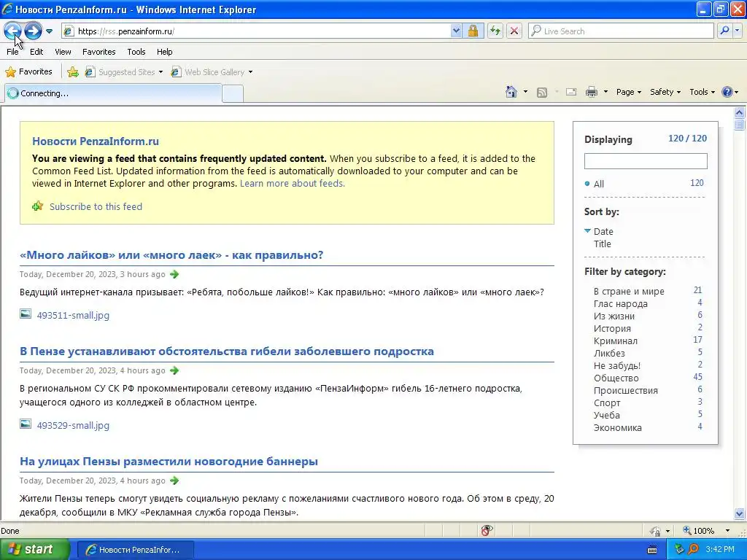747x560 pixels.
Task: Open Print options dropdown arrow
Action: 605,92
